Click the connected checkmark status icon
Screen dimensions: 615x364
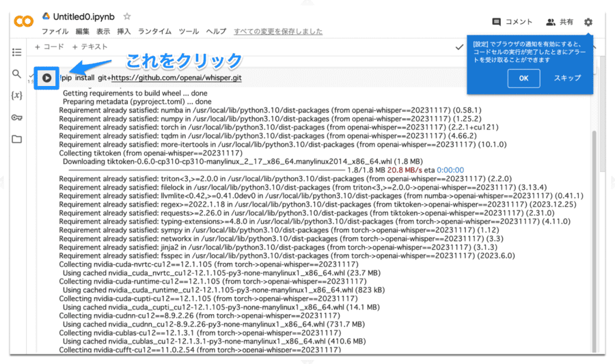tap(459, 47)
